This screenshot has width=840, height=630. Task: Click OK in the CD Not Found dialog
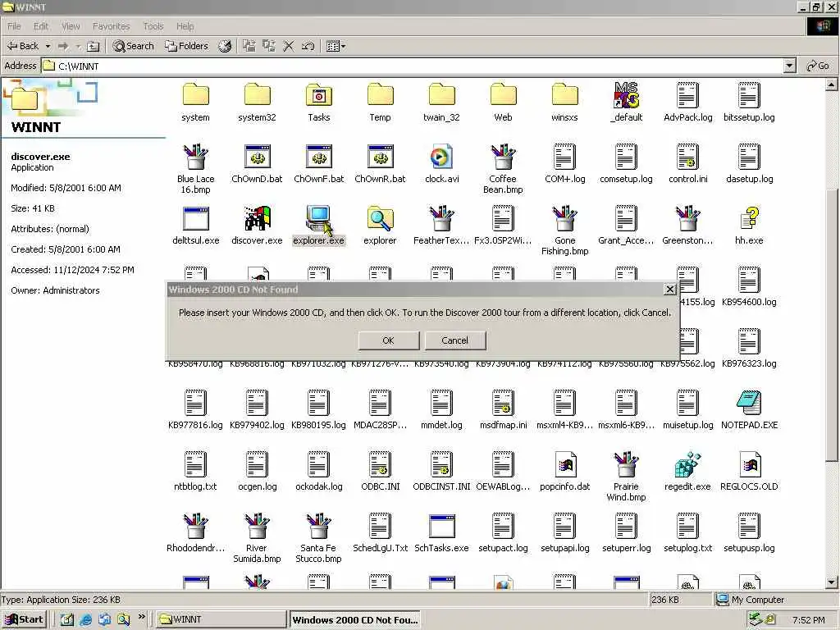click(388, 340)
